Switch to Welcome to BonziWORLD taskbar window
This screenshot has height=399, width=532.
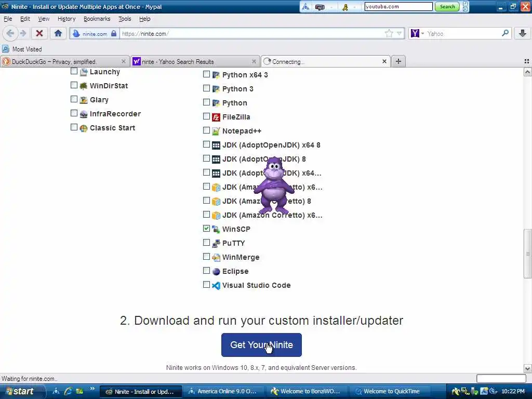click(x=307, y=391)
